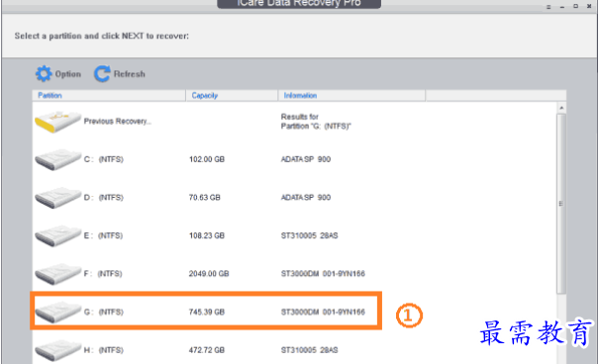Select the Previous Recovery... entry

[118, 122]
